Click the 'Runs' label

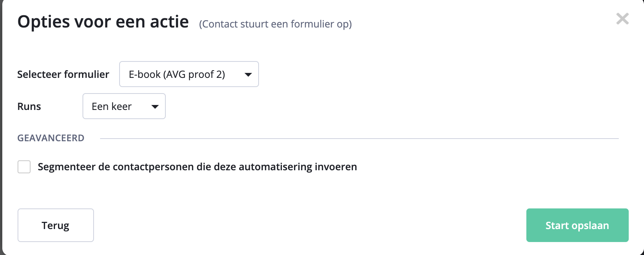[x=29, y=107]
